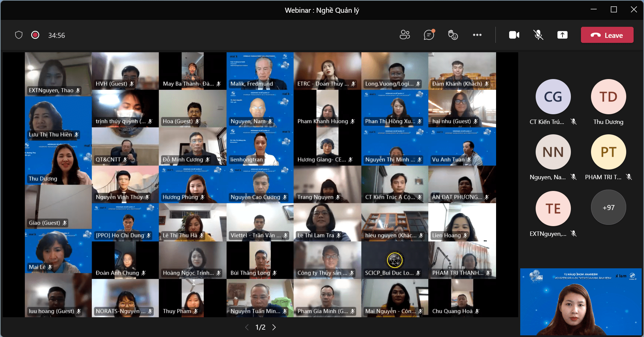Viewport: 644px width, 337px height.
Task: Select the CG avatar for CT Kiến Trúc
Action: pos(553,97)
